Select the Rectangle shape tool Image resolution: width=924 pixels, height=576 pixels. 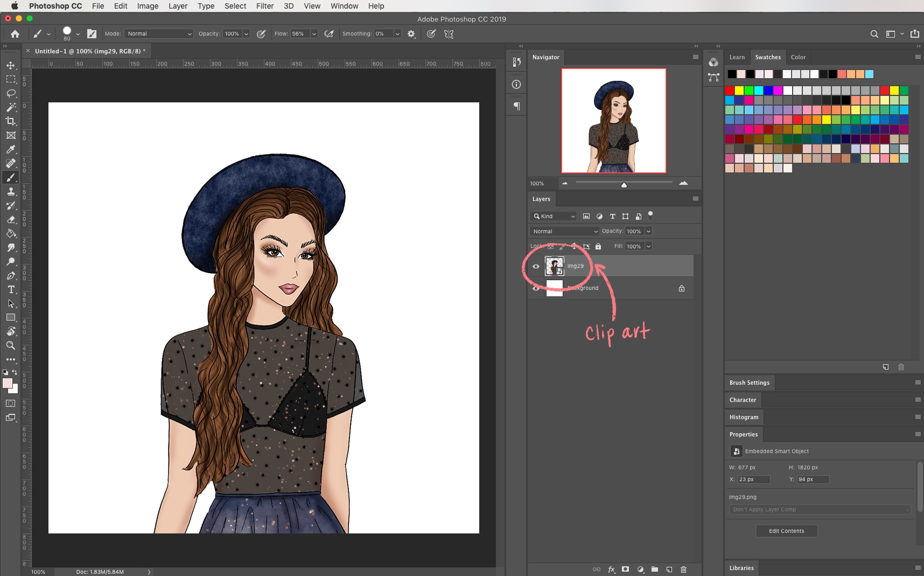(11, 317)
